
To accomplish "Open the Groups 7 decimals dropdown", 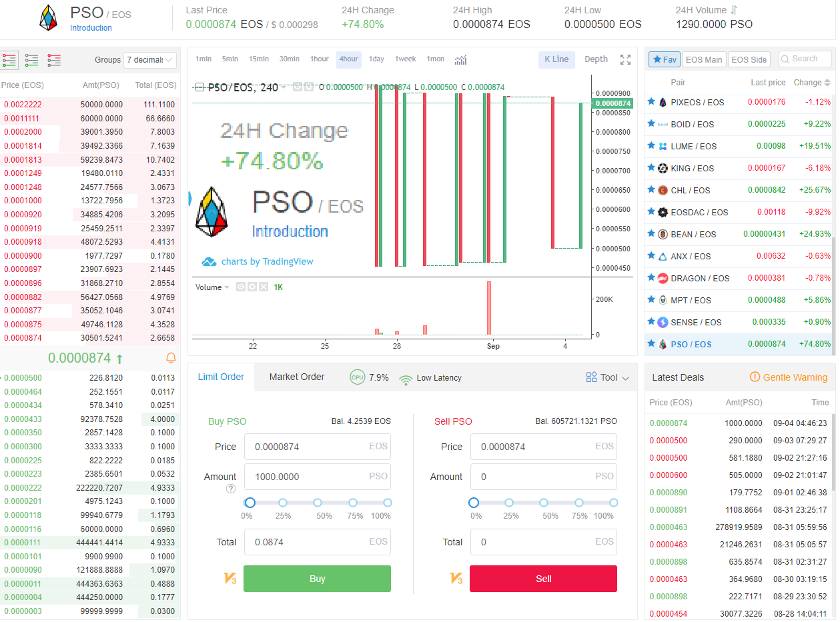I will 150,60.
